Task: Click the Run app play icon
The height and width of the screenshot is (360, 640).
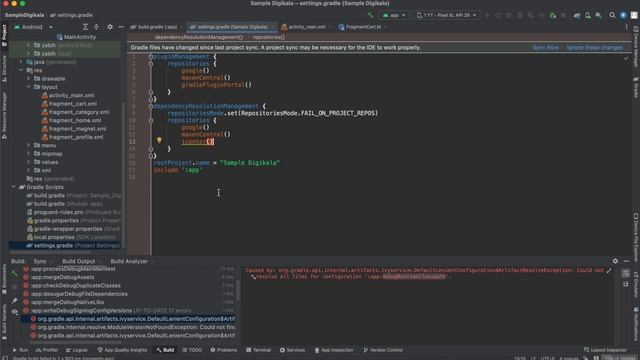Action: tap(487, 15)
